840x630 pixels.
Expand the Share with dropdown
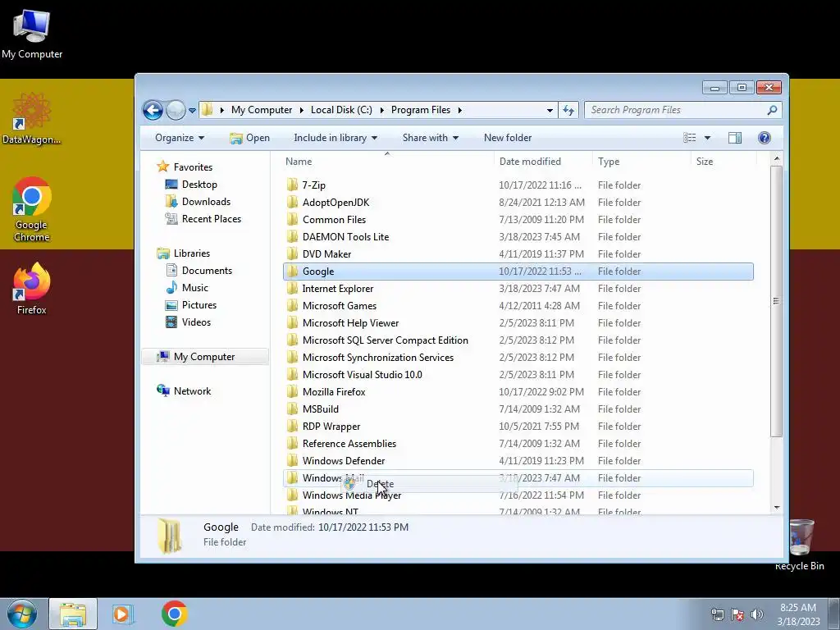430,138
